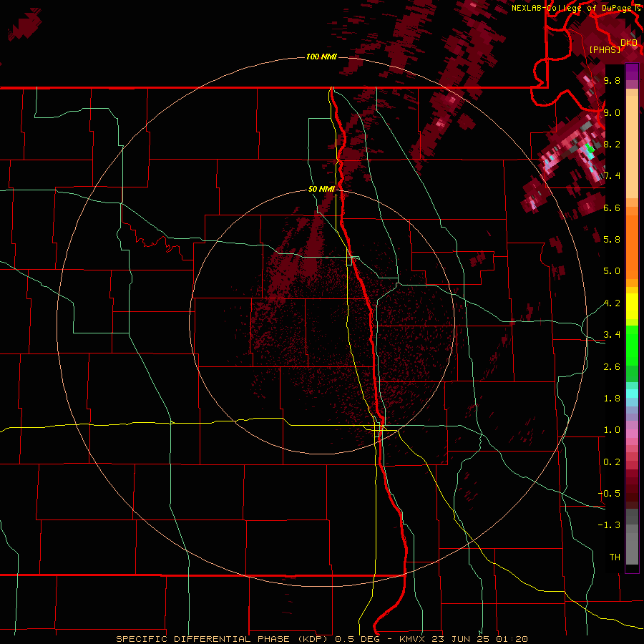Pick the purple top segment of the color bar
This screenshot has height=644, width=644.
pyautogui.click(x=632, y=72)
